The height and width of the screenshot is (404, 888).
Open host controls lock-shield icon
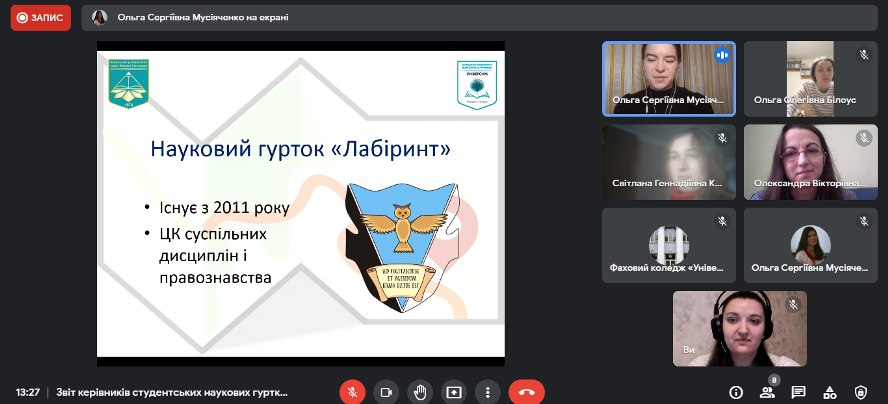click(x=861, y=392)
